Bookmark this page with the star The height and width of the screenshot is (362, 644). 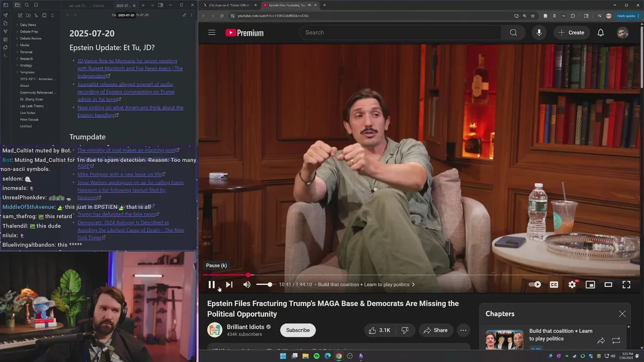[533, 16]
